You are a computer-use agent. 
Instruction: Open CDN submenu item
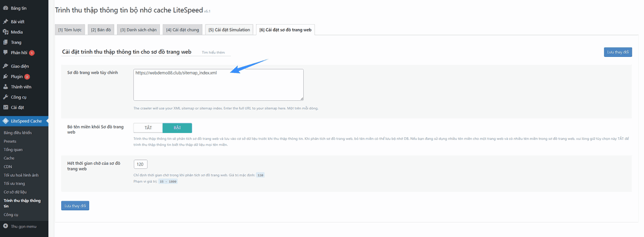coord(8,167)
